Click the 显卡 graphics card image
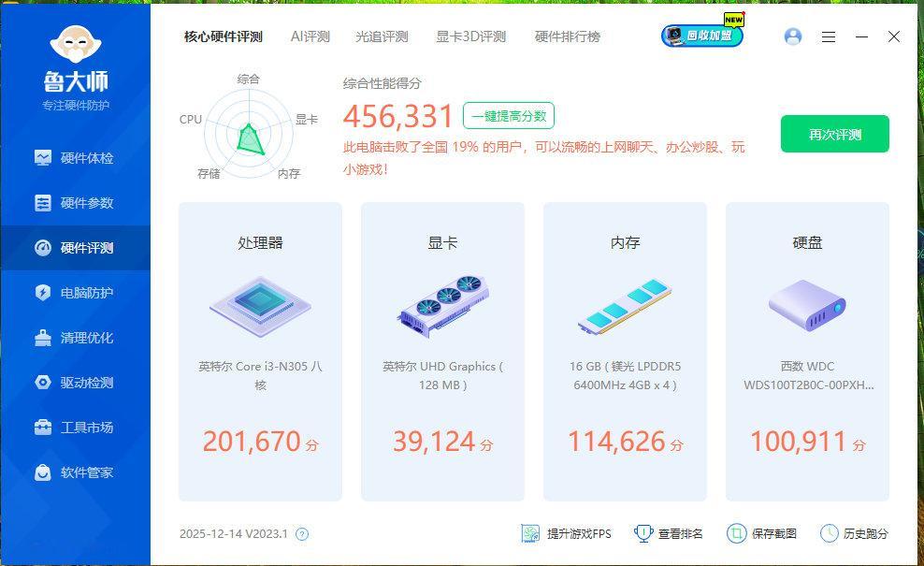Screen dimensions: 924x566 tap(442, 306)
